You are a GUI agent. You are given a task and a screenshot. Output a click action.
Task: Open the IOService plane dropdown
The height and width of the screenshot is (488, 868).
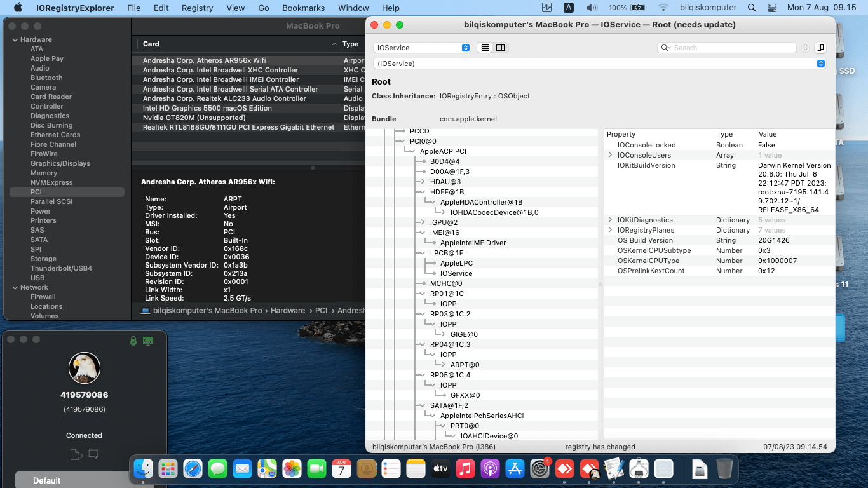click(422, 48)
